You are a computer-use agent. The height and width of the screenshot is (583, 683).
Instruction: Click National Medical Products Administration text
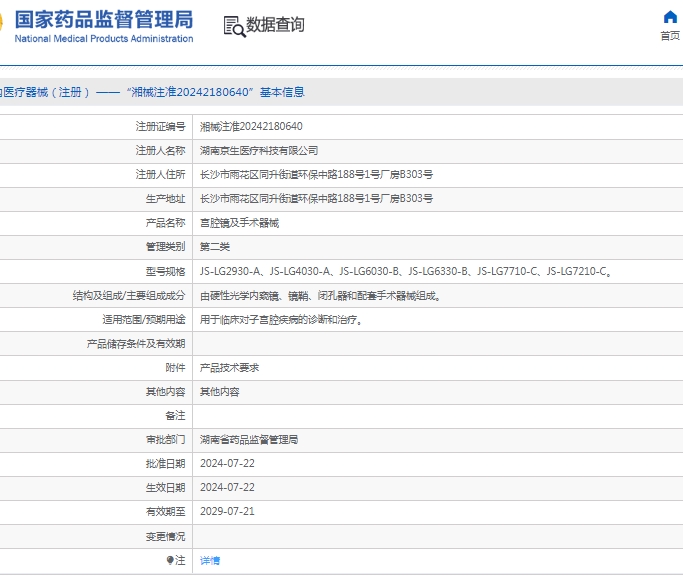[x=104, y=38]
